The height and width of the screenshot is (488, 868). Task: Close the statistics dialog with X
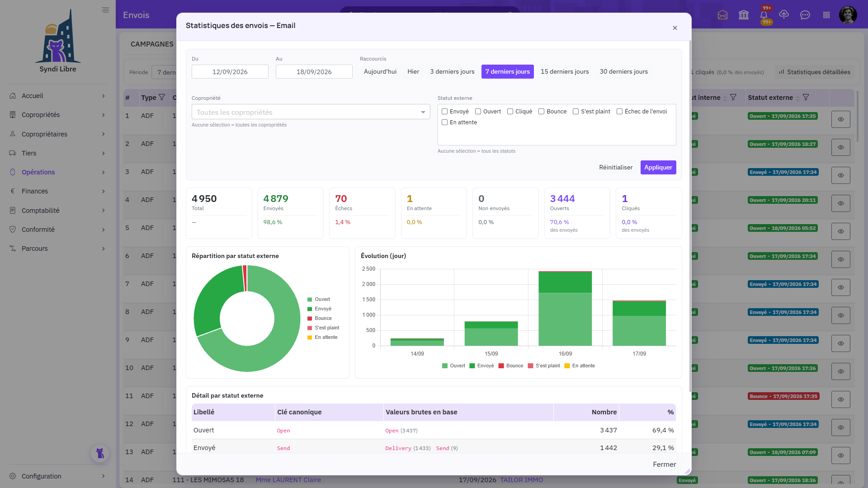pos(675,28)
